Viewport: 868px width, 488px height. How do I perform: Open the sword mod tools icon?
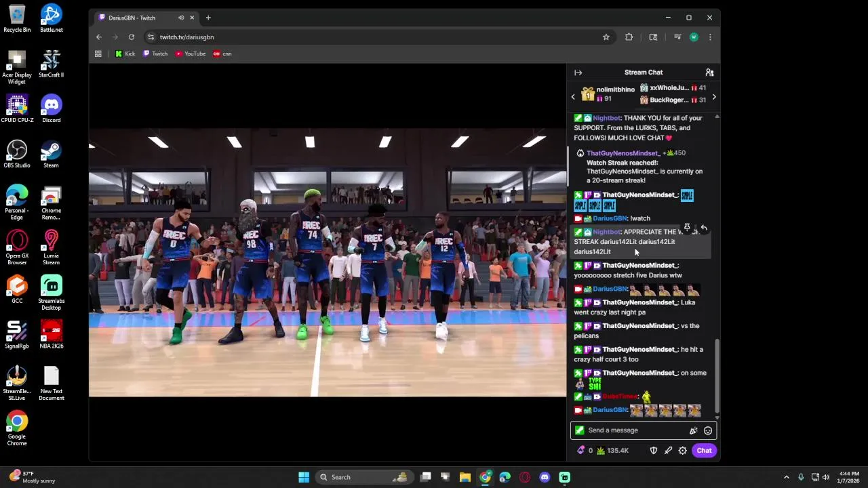click(668, 451)
